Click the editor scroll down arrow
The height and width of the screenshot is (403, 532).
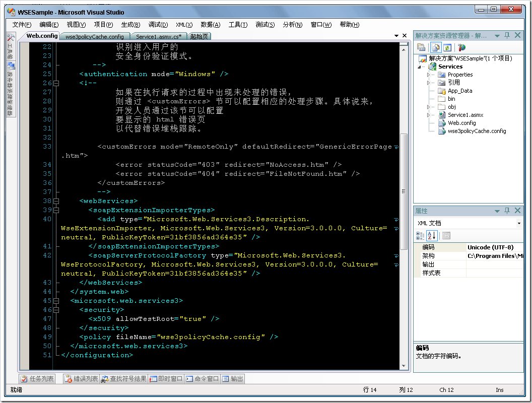tap(404, 366)
